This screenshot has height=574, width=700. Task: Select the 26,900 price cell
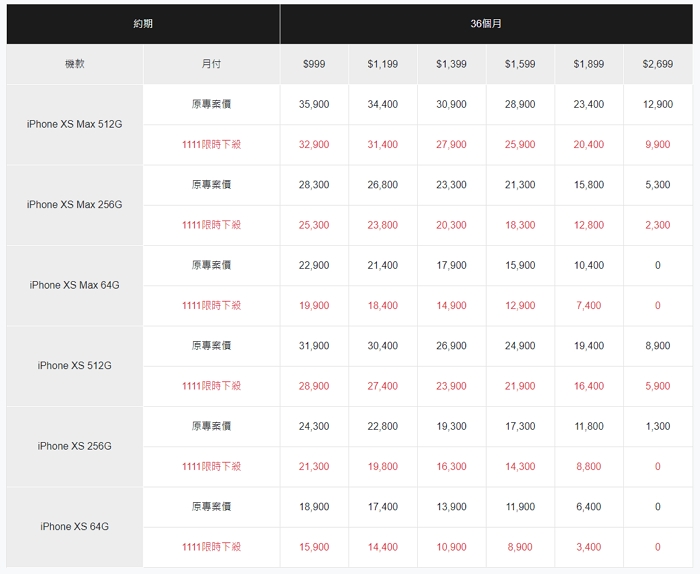click(451, 346)
